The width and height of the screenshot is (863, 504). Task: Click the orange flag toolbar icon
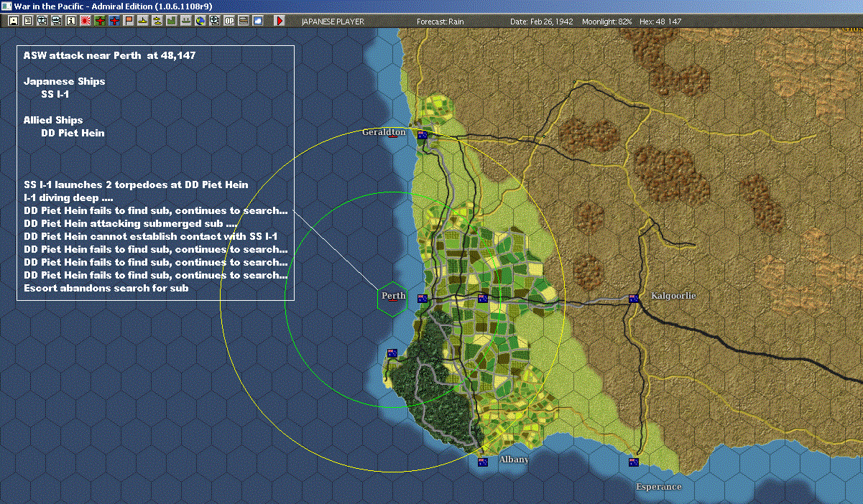[129, 21]
